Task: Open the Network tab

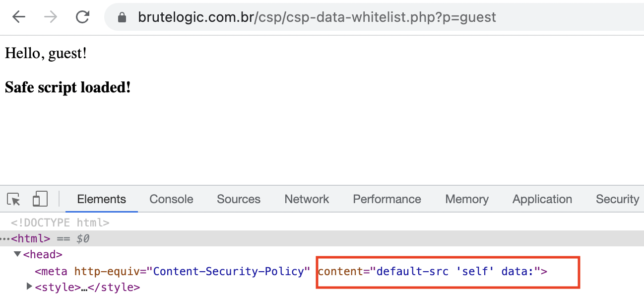Action: 306,199
